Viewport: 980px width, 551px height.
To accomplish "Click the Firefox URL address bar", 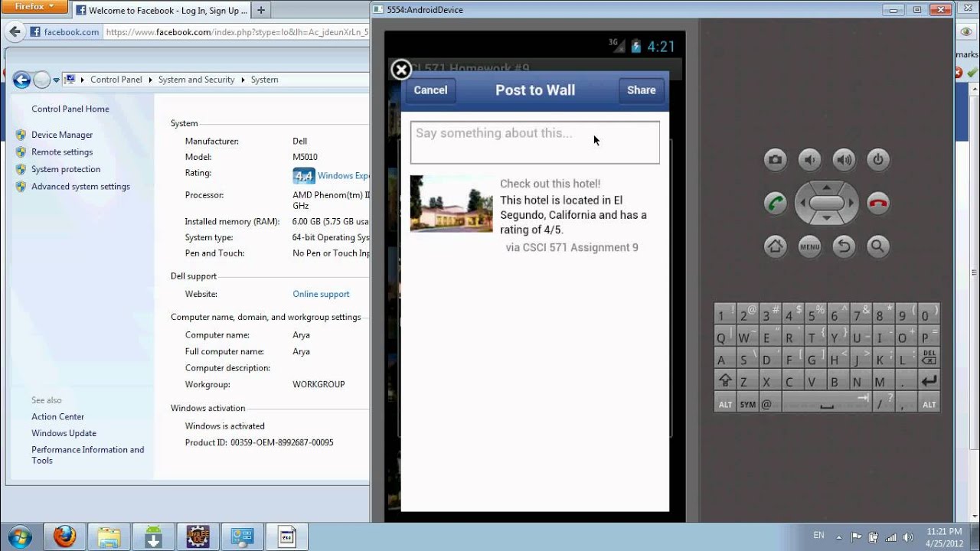I will (237, 32).
